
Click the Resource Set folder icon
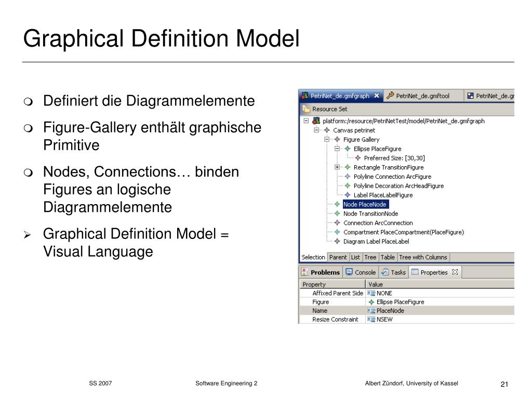[306, 109]
